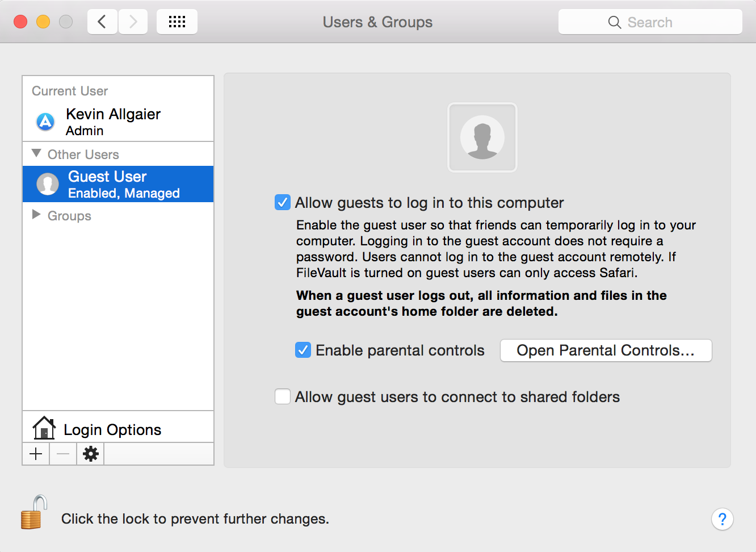This screenshot has height=552, width=756.
Task: Disable Enable parental controls checkbox
Action: 303,350
